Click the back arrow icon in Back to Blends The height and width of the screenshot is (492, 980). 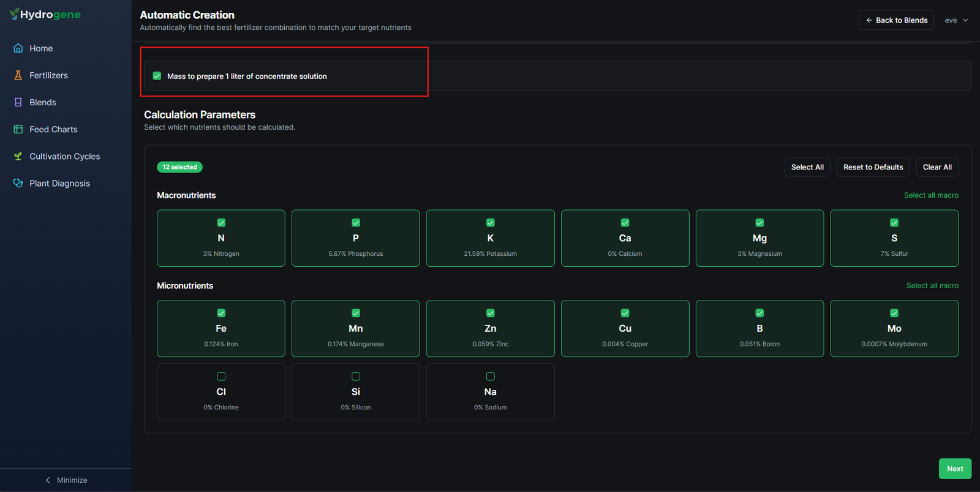[x=869, y=20]
